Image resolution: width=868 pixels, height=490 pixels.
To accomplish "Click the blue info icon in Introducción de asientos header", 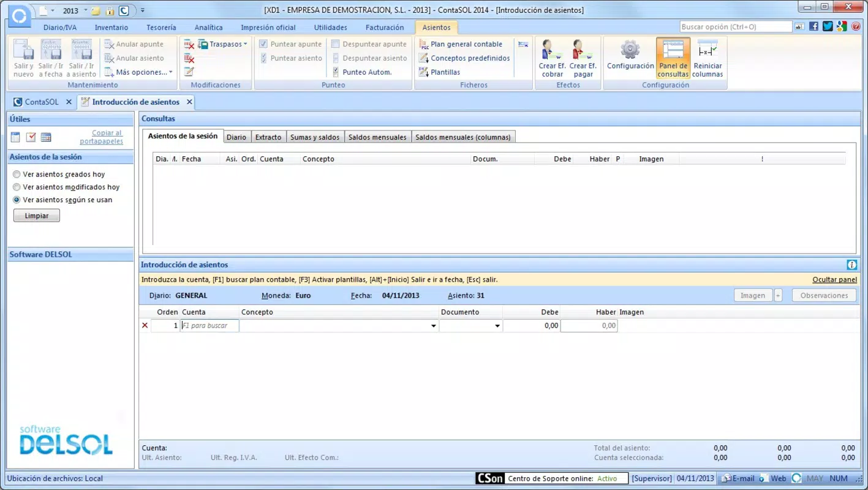I will [851, 265].
